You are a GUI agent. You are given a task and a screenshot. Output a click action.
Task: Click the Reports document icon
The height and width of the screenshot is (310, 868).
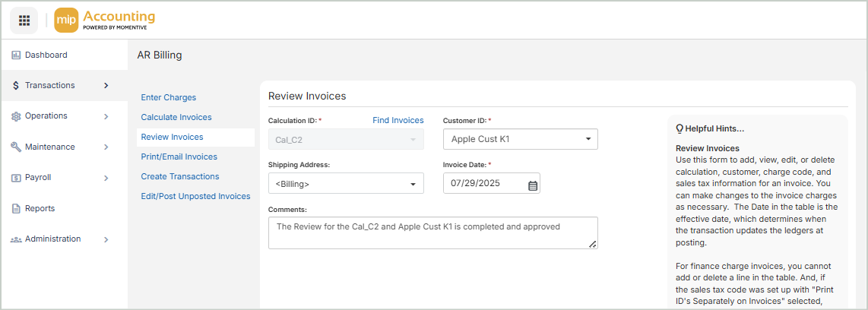16,209
